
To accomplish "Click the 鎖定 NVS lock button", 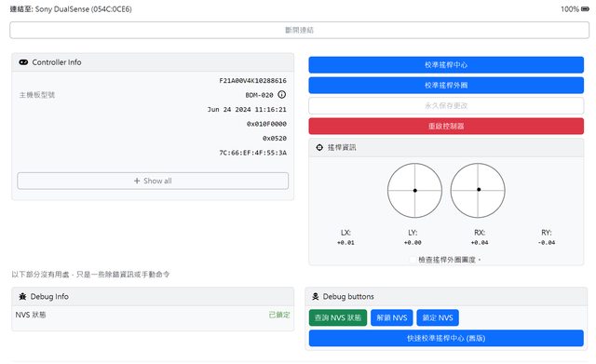I will point(438,317).
